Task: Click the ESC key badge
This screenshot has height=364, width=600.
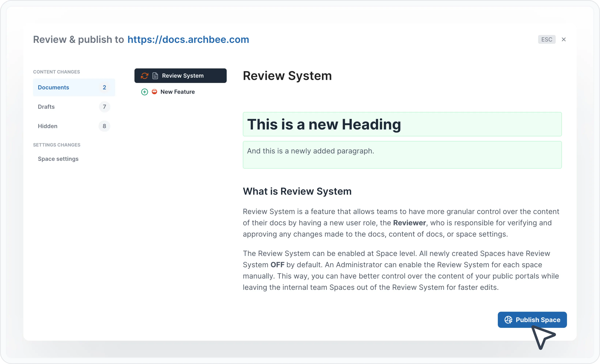Action: [547, 39]
